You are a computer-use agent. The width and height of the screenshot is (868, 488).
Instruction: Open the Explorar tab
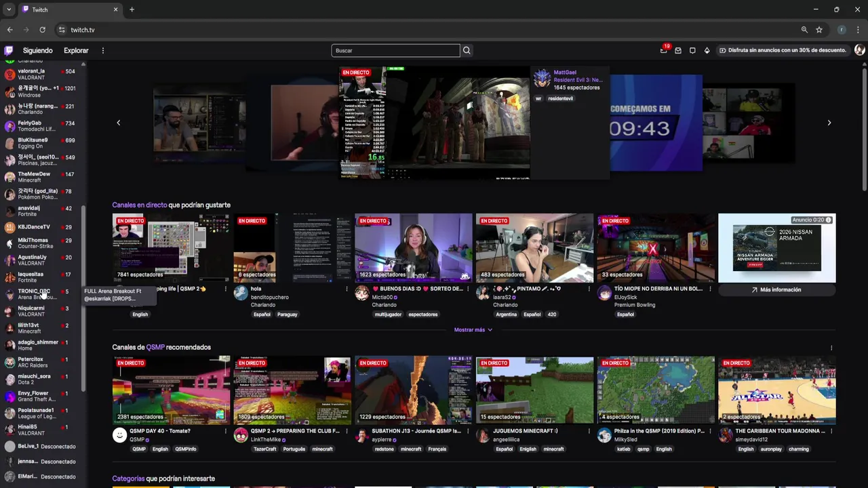[x=76, y=51]
